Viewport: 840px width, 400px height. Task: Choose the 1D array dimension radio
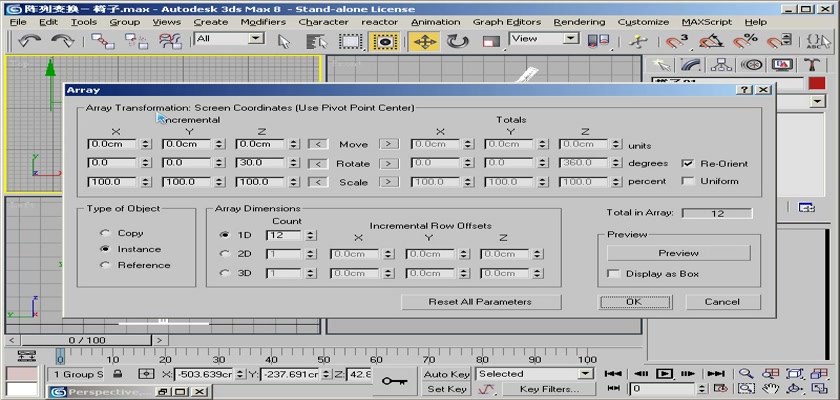point(224,235)
